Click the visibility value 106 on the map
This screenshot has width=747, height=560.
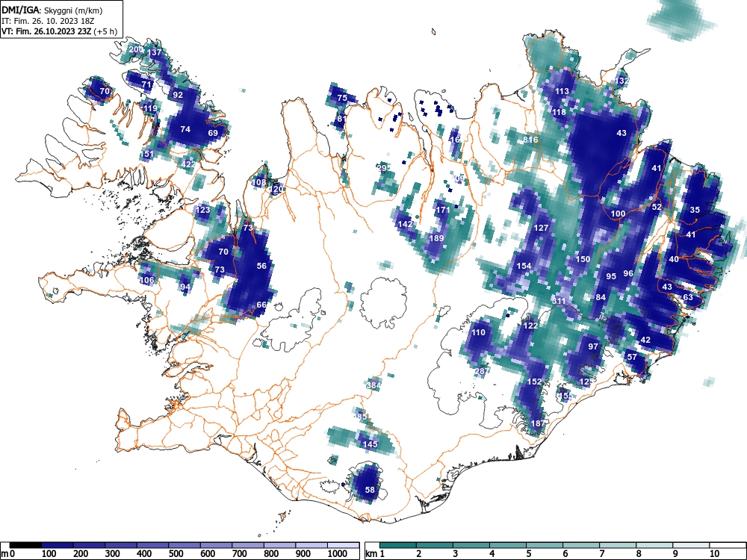(x=146, y=279)
